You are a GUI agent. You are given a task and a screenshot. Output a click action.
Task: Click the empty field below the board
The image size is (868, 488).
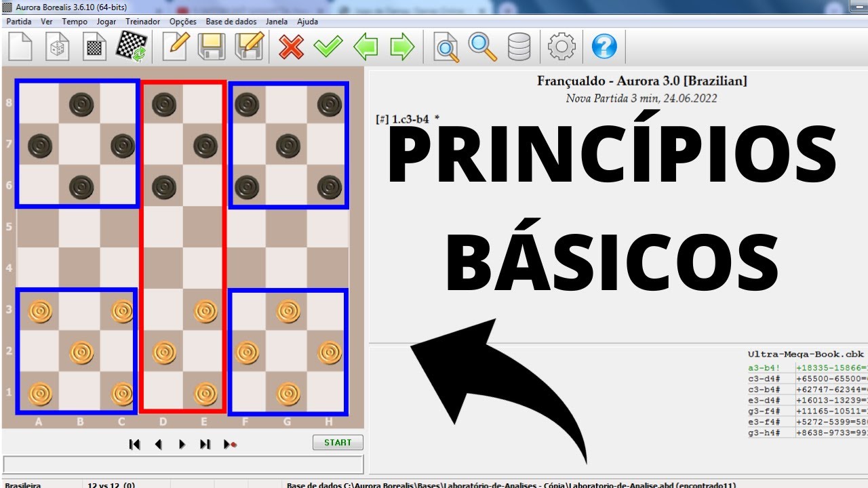click(183, 464)
